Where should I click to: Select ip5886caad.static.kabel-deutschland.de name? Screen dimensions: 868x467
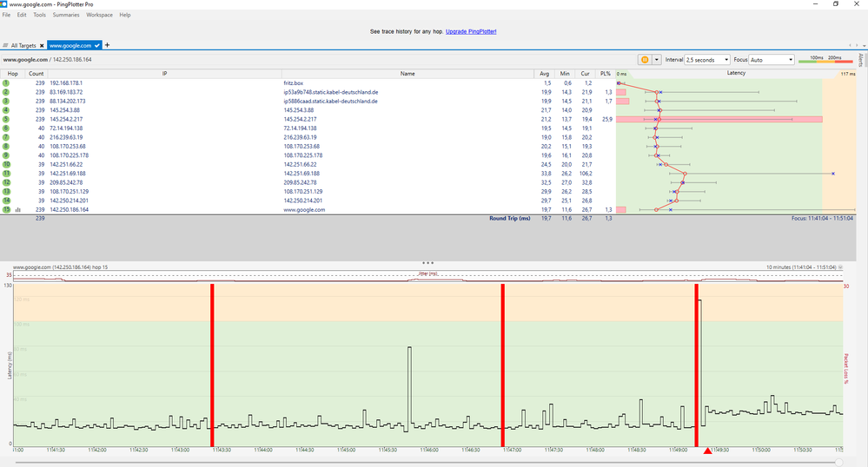[331, 102]
